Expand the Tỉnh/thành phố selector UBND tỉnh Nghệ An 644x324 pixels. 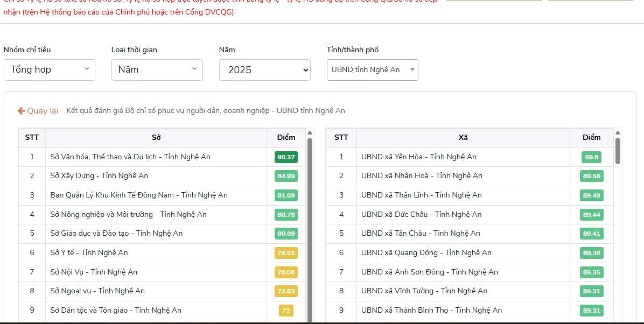click(x=372, y=70)
